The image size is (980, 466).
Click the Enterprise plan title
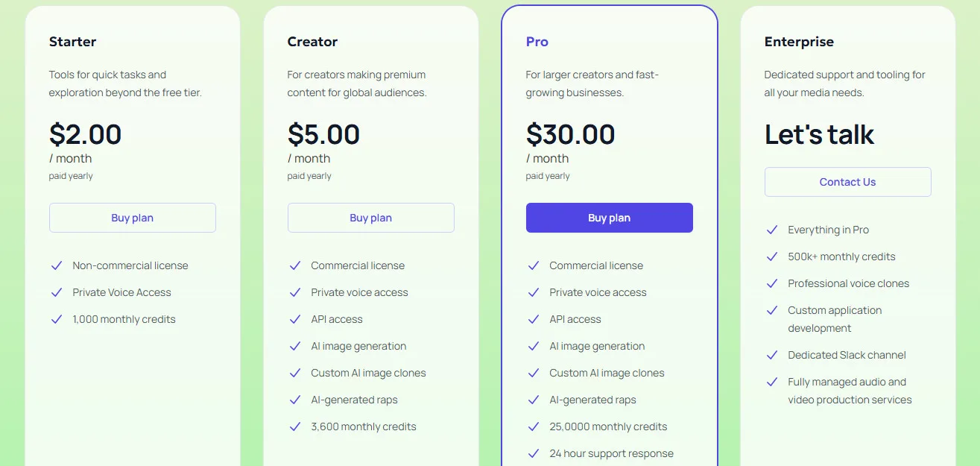(799, 42)
